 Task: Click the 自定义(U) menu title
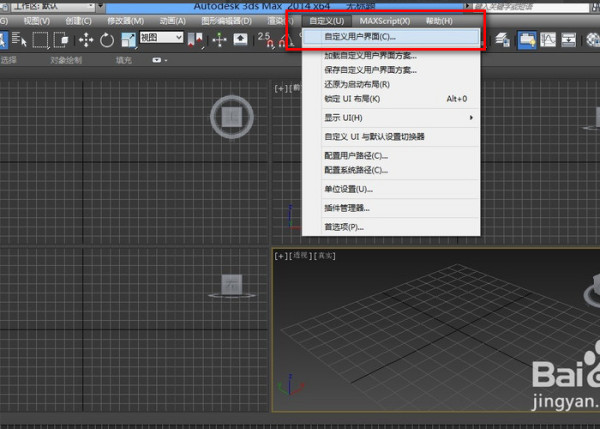pyautogui.click(x=326, y=21)
